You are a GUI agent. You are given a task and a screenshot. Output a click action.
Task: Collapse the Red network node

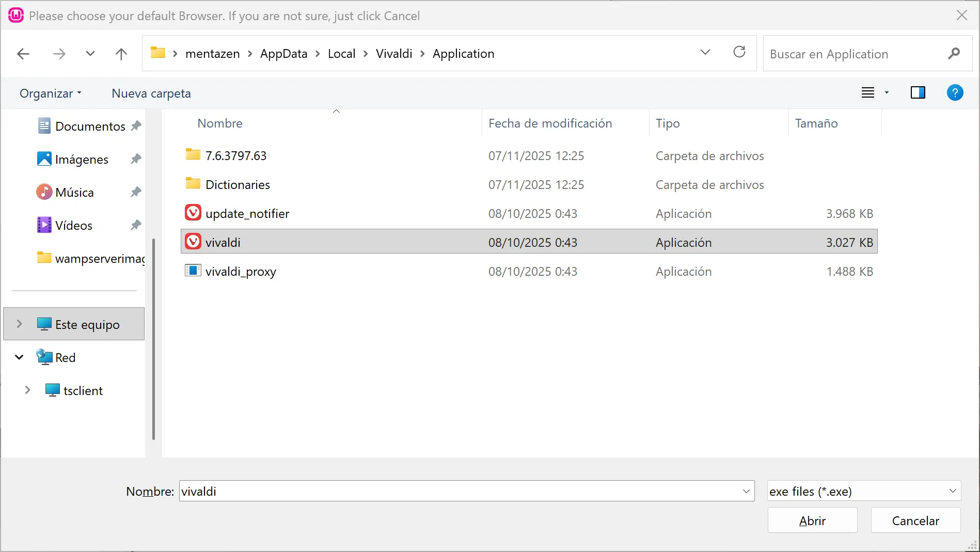(20, 357)
